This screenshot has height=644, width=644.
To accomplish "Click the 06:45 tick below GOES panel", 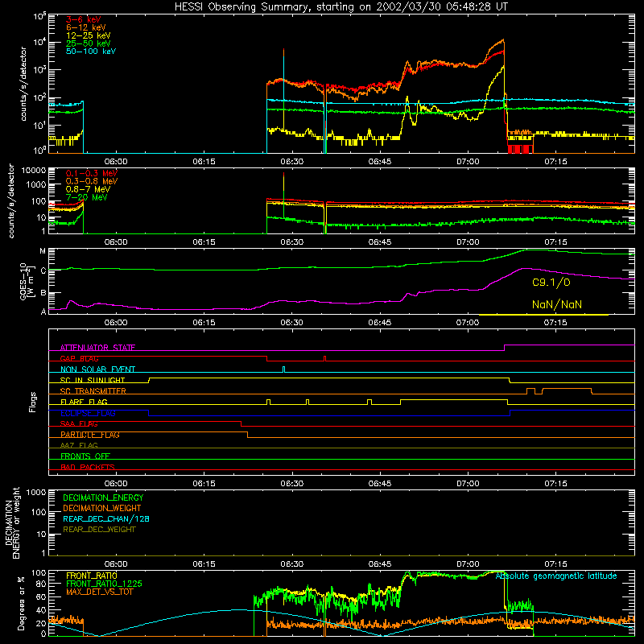I will [x=380, y=323].
